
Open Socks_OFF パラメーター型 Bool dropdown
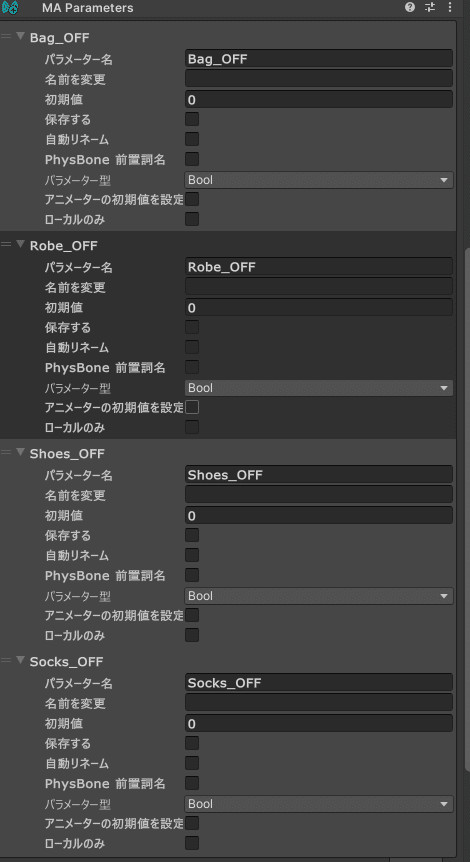(319, 804)
